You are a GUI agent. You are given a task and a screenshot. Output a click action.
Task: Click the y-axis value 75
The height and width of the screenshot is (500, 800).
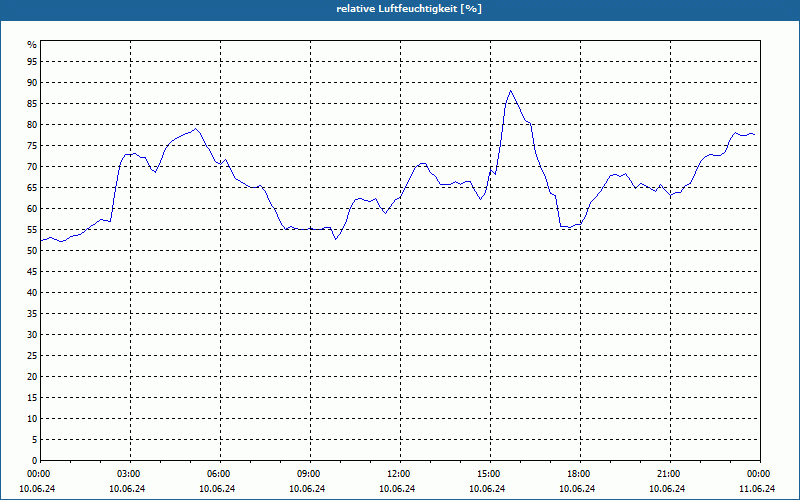coord(32,145)
